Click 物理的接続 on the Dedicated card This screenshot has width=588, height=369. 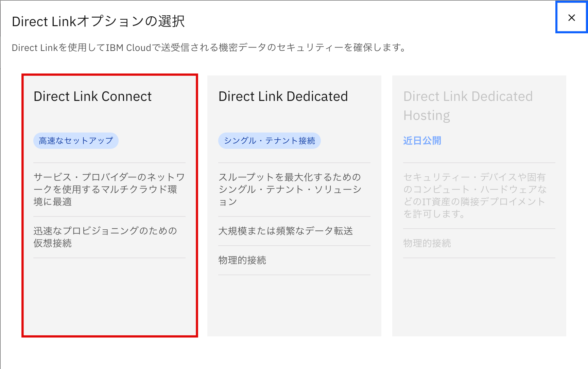[x=242, y=260]
